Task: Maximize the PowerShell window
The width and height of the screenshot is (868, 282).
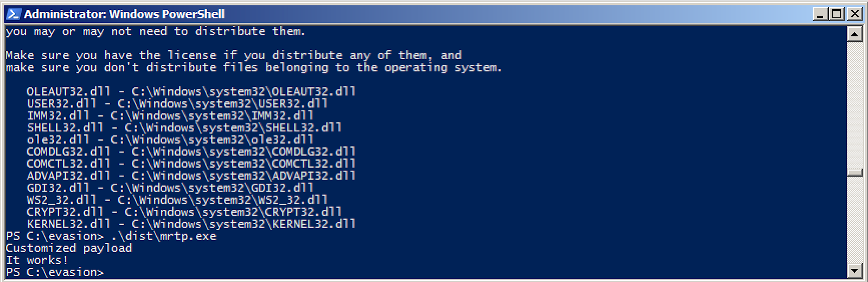Action: click(837, 14)
